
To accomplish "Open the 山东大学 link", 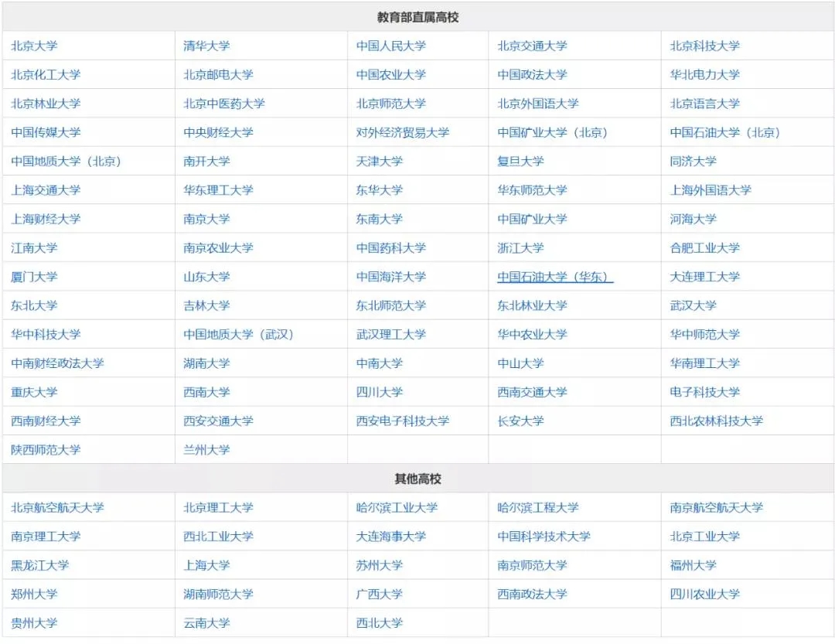I will click(206, 277).
